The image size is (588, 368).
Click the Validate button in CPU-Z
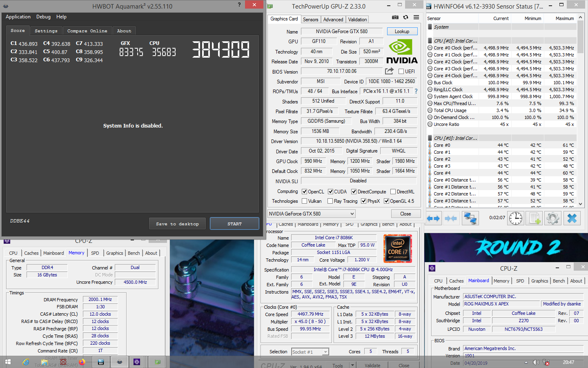point(372,366)
